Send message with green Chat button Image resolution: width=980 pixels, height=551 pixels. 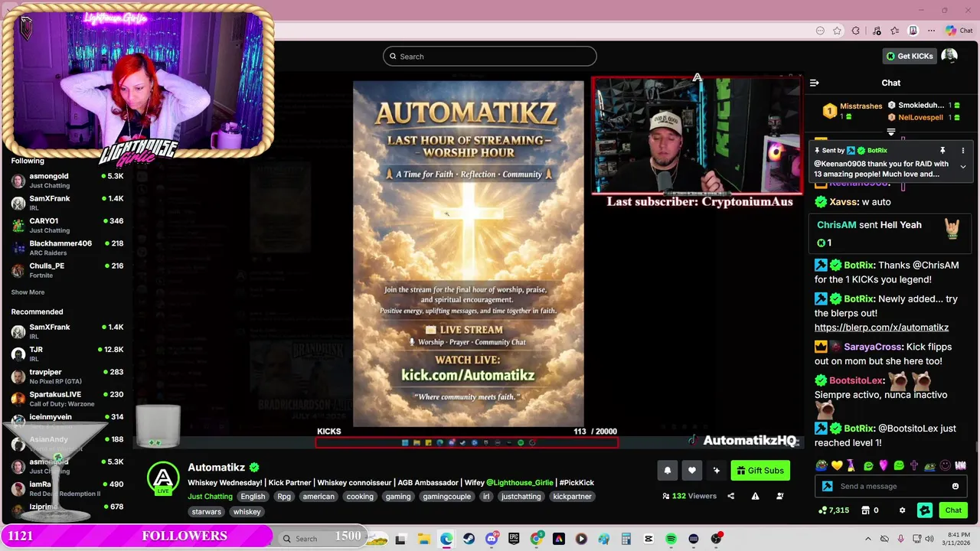point(953,510)
